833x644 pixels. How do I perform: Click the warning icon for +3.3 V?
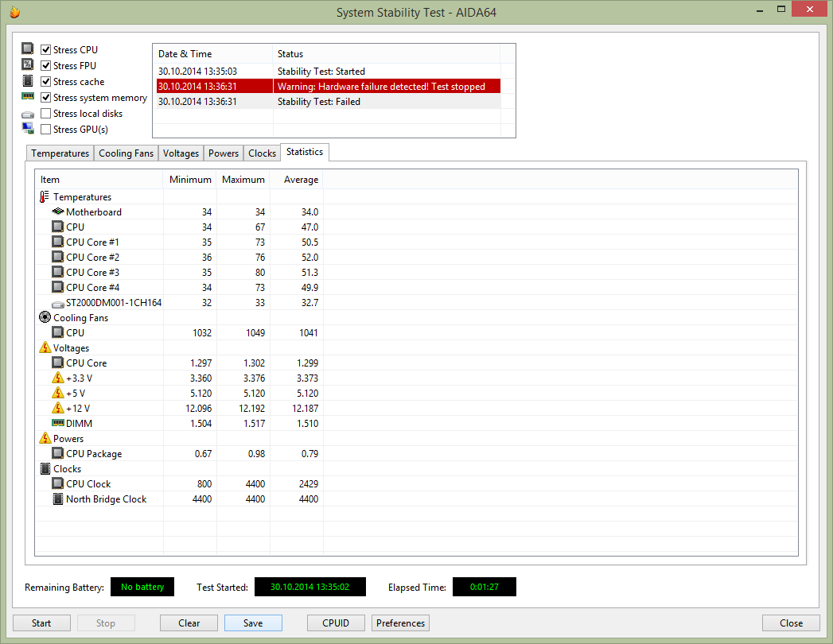[58, 378]
